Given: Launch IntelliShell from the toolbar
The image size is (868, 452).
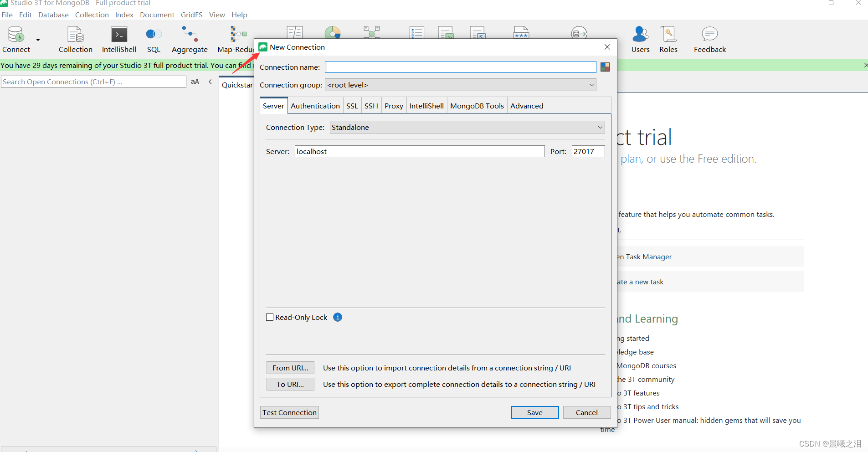Looking at the screenshot, I should 119,40.
